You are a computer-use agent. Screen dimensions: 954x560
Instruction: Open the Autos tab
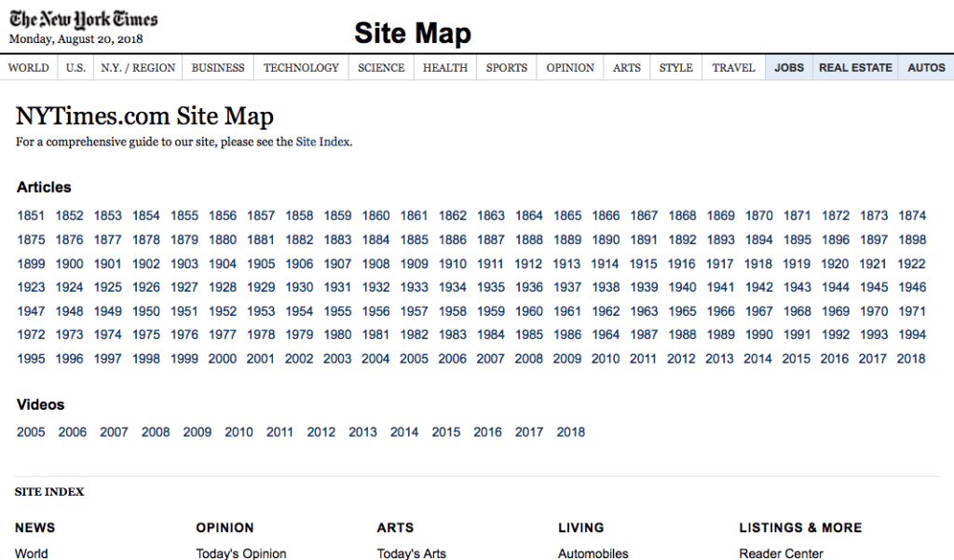pos(926,68)
